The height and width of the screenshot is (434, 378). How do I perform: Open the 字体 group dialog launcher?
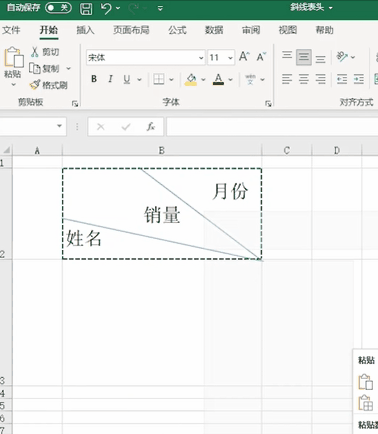tap(268, 104)
